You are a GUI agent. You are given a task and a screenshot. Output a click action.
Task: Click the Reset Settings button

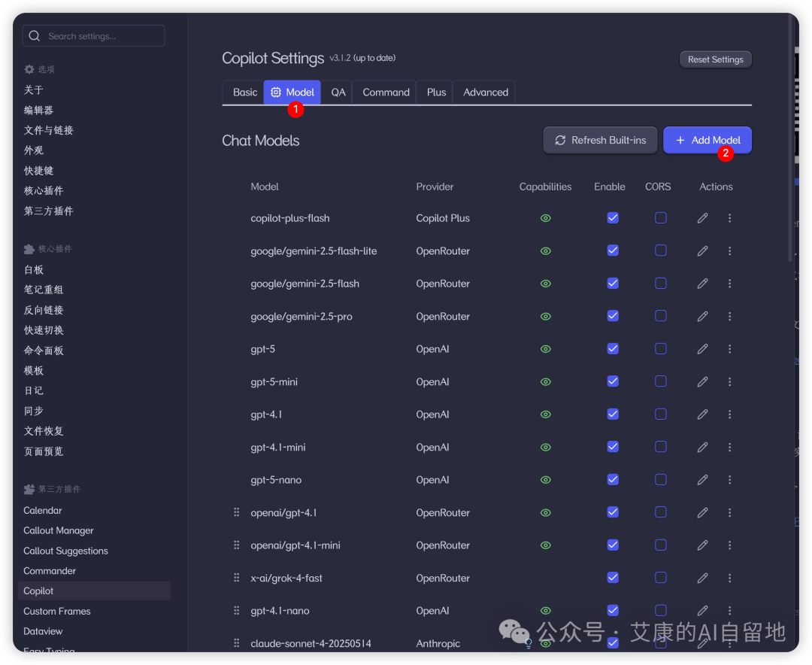tap(715, 59)
